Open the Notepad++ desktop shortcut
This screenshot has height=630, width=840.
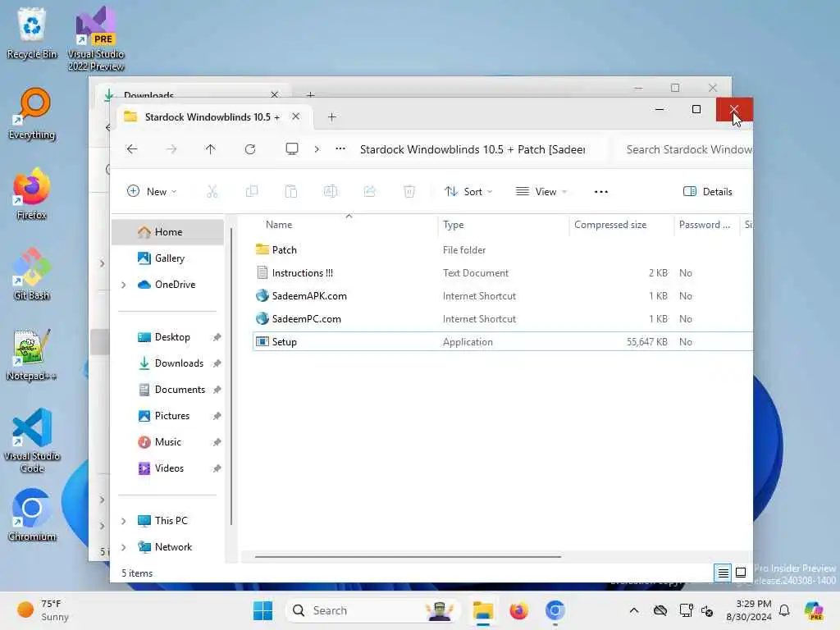pos(32,354)
